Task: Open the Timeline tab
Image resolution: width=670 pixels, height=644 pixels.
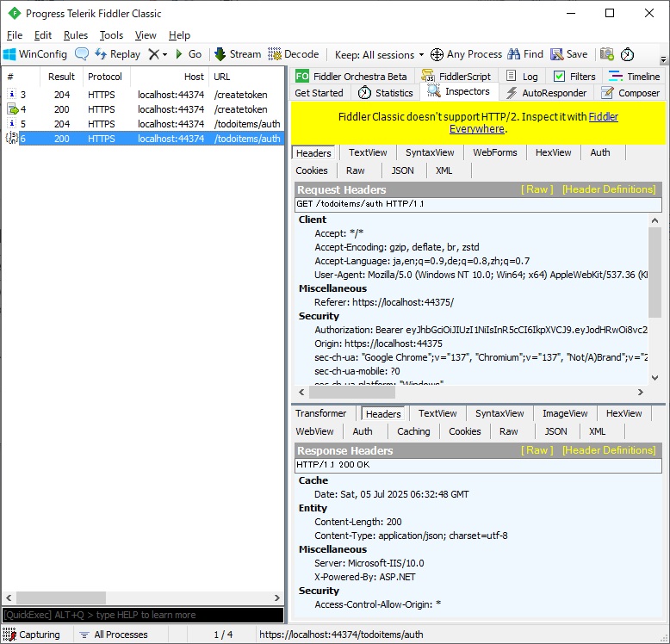Action: [x=634, y=77]
